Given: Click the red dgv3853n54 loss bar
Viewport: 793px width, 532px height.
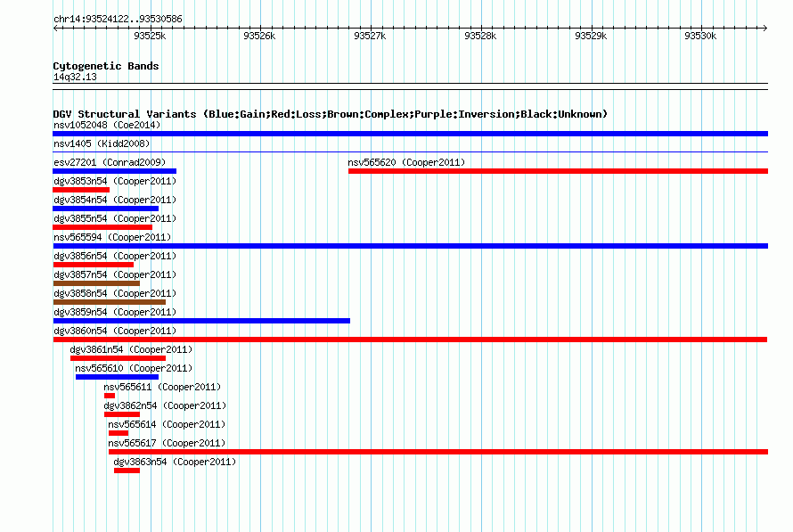Looking at the screenshot, I should point(81,190).
